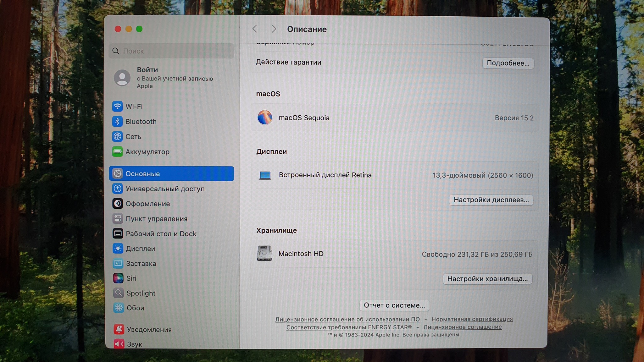Open Рабочий стол и Dock section
The width and height of the screenshot is (644, 362).
[161, 234]
